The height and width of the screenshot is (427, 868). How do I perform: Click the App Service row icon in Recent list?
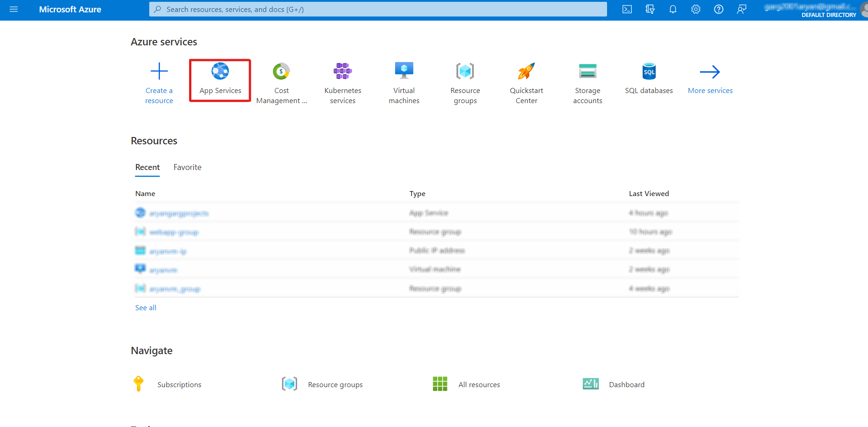coord(140,213)
